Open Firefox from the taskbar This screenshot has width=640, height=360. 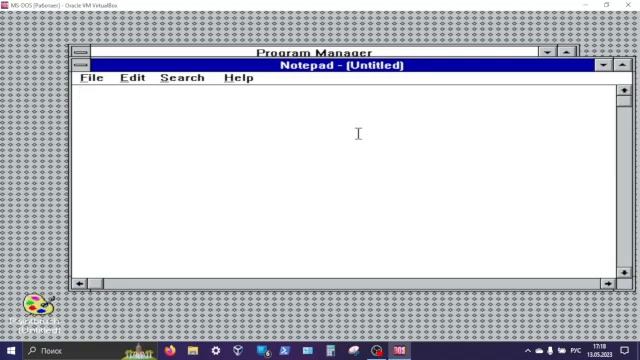(x=170, y=351)
